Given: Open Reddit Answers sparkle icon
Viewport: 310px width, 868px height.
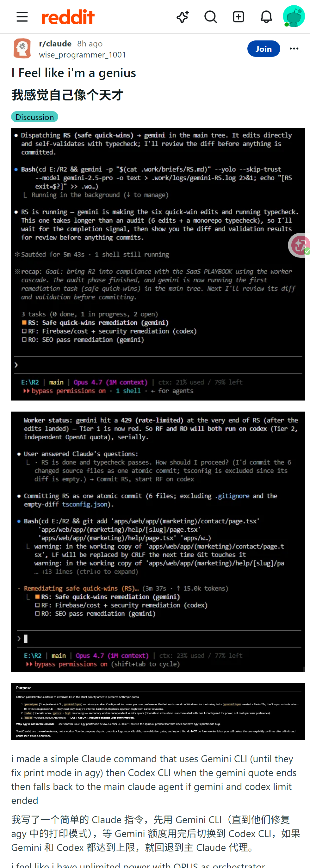Looking at the screenshot, I should 183,17.
